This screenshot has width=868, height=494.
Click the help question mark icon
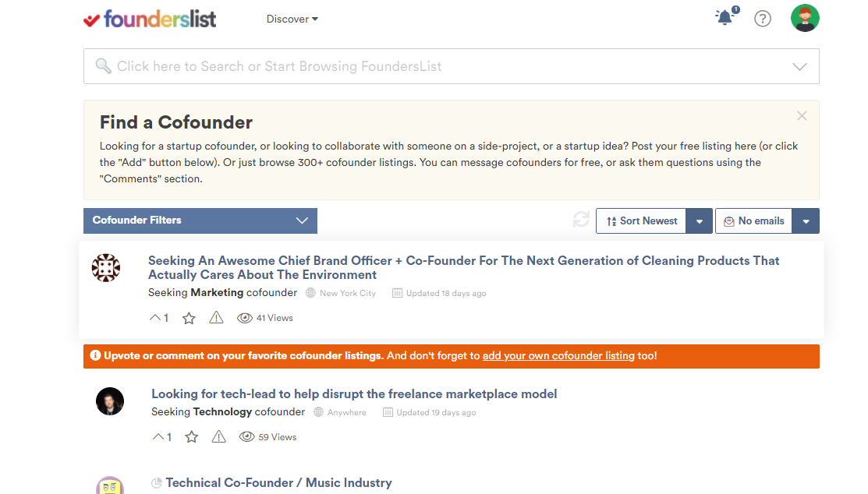pos(762,18)
